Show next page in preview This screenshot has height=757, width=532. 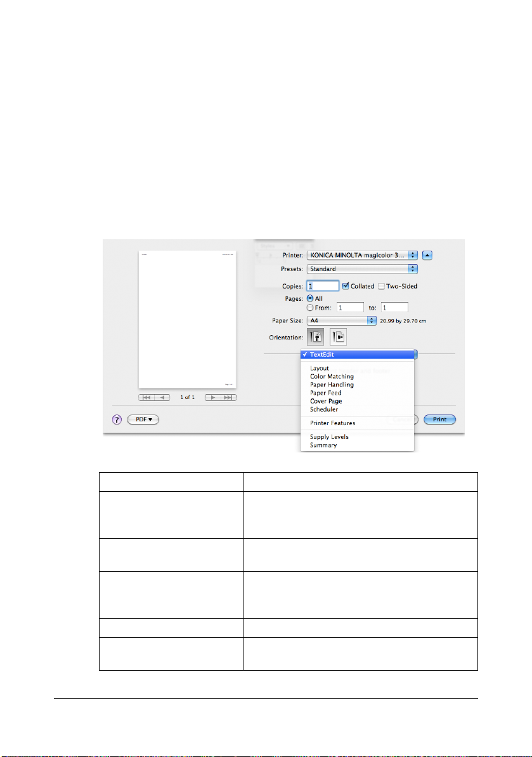pos(212,397)
